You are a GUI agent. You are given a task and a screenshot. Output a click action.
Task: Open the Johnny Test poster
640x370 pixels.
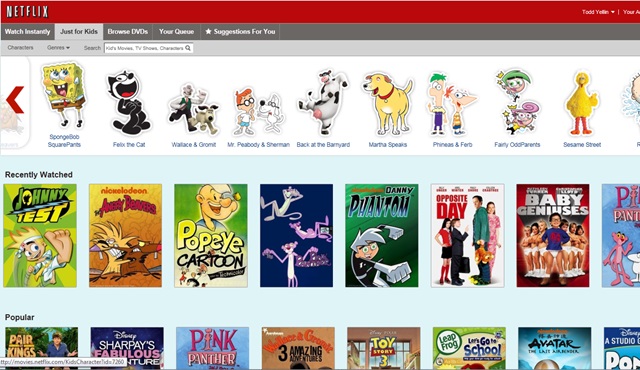pos(40,235)
